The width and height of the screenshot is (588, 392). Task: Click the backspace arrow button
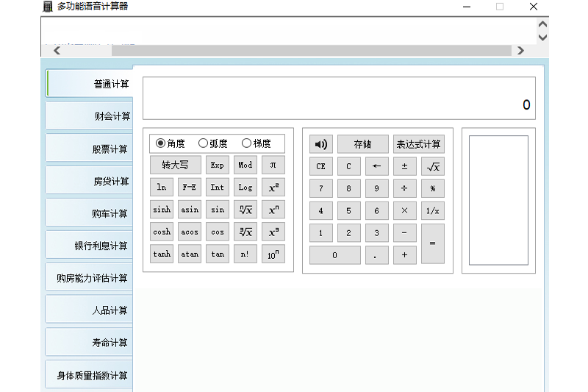(376, 166)
